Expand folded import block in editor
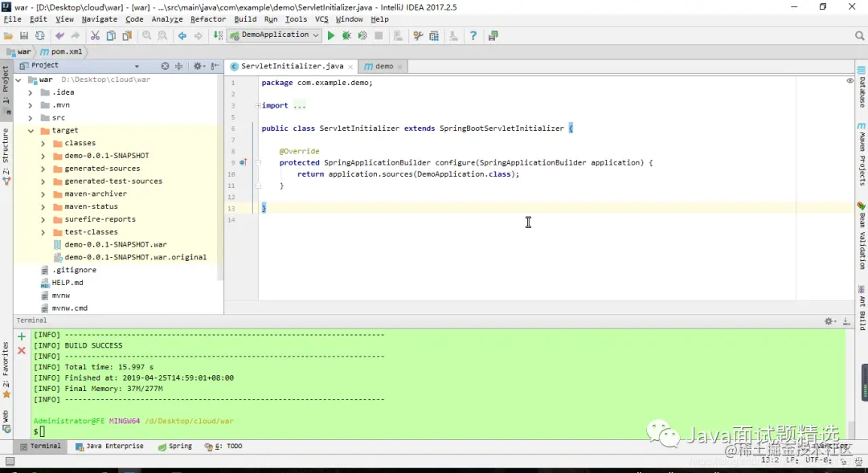 click(259, 106)
